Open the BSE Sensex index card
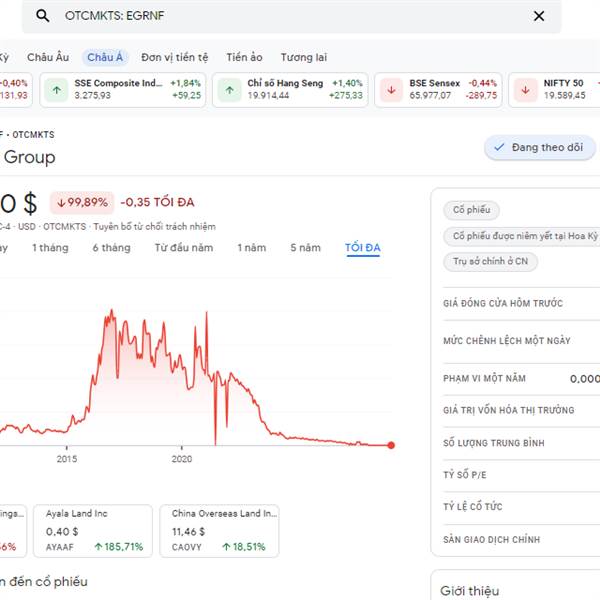This screenshot has width=600, height=600. 438,90
